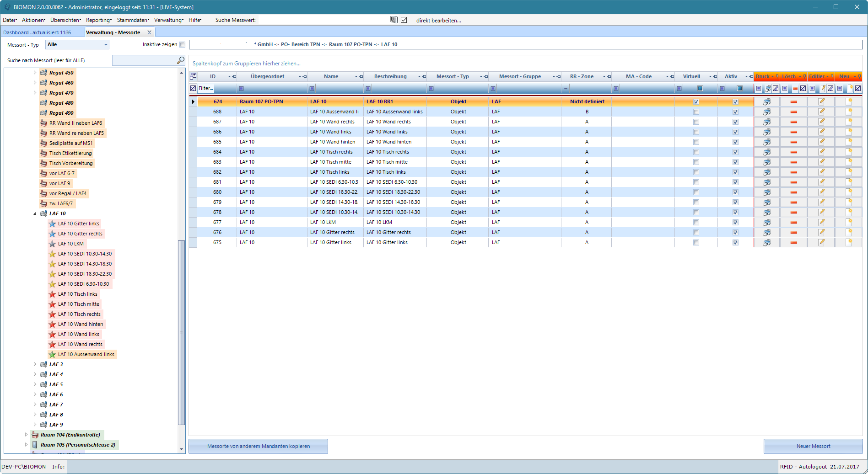Click delete icon for row 684
This screenshot has height=474, width=868.
point(794,152)
